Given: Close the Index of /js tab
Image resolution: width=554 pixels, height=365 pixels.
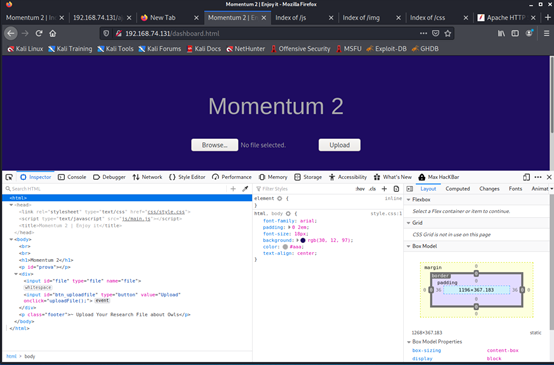Looking at the screenshot, I should click(331, 18).
